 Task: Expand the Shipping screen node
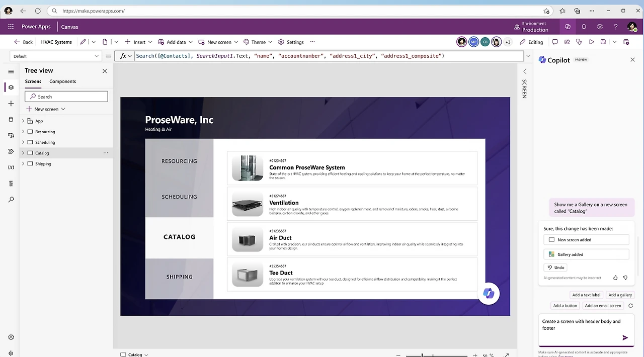click(23, 164)
